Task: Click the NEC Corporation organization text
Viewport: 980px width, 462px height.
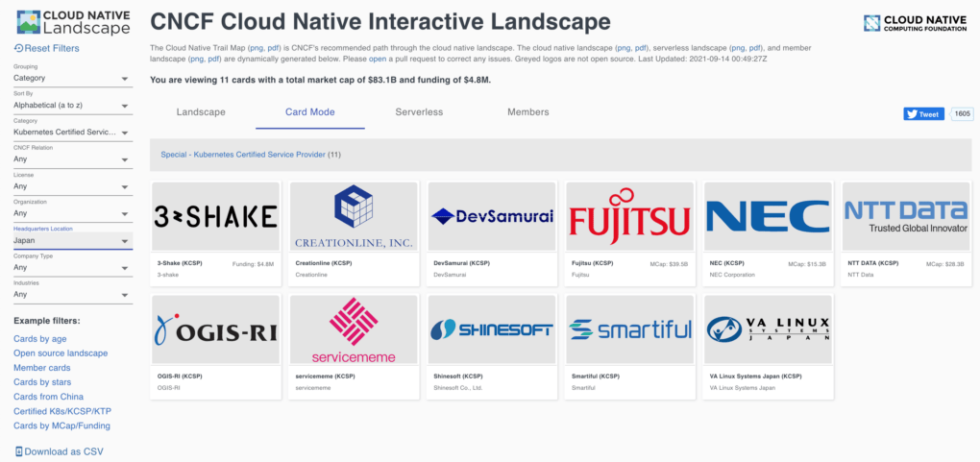Action: pyautogui.click(x=732, y=275)
